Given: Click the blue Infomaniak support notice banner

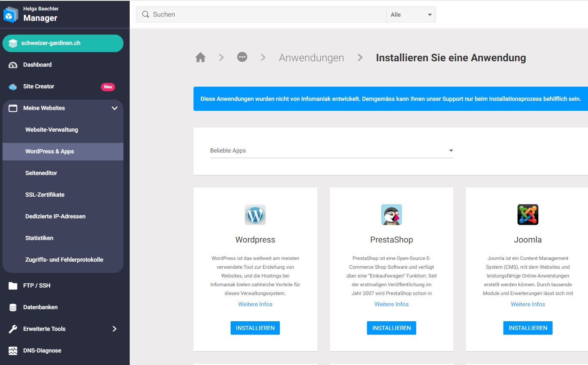Looking at the screenshot, I should (x=391, y=99).
